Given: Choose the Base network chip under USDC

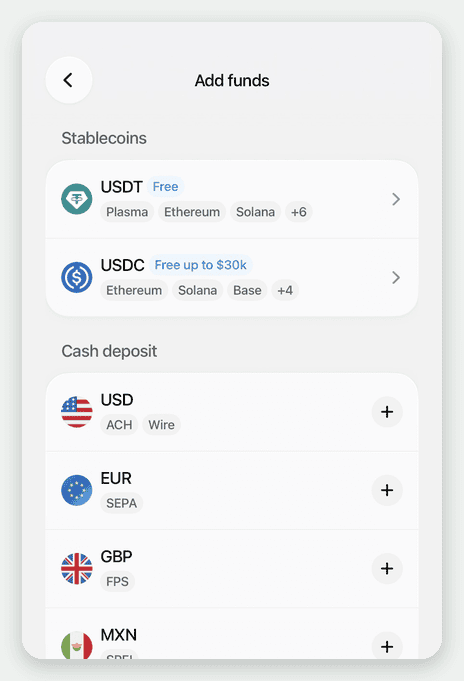Looking at the screenshot, I should [x=247, y=290].
